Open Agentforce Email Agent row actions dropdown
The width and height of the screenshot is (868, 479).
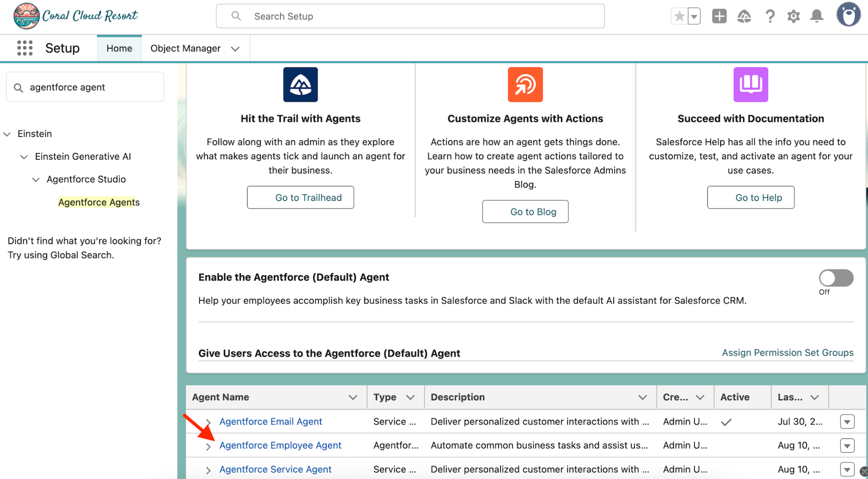pyautogui.click(x=847, y=422)
